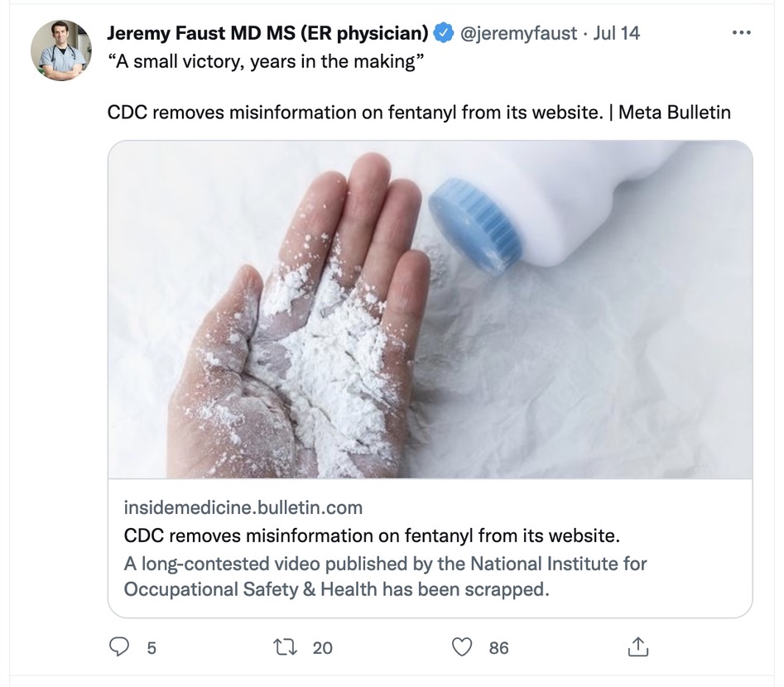
Task: Click the display name Jeremy Faust MD MS
Action: [x=267, y=33]
